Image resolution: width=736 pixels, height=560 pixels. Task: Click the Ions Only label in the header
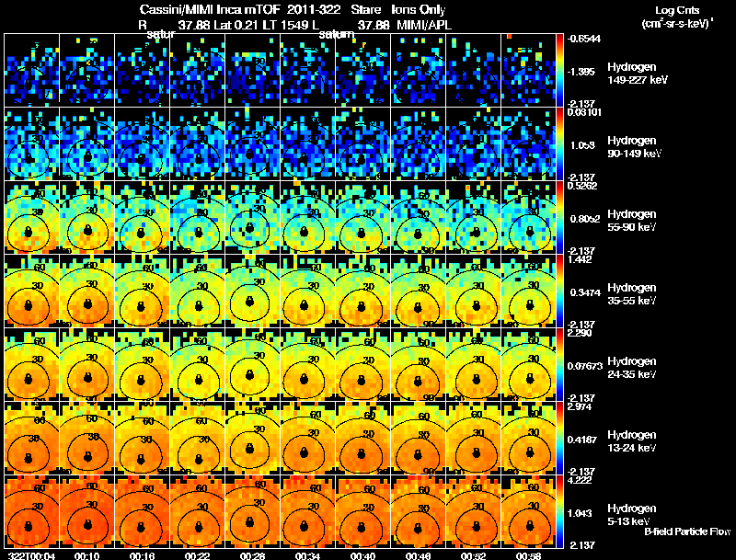(419, 10)
